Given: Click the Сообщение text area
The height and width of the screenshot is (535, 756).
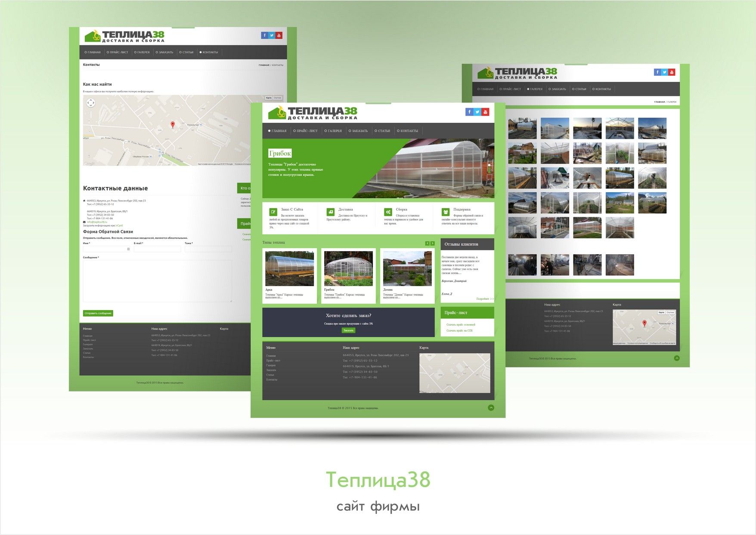Looking at the screenshot, I should point(157,280).
